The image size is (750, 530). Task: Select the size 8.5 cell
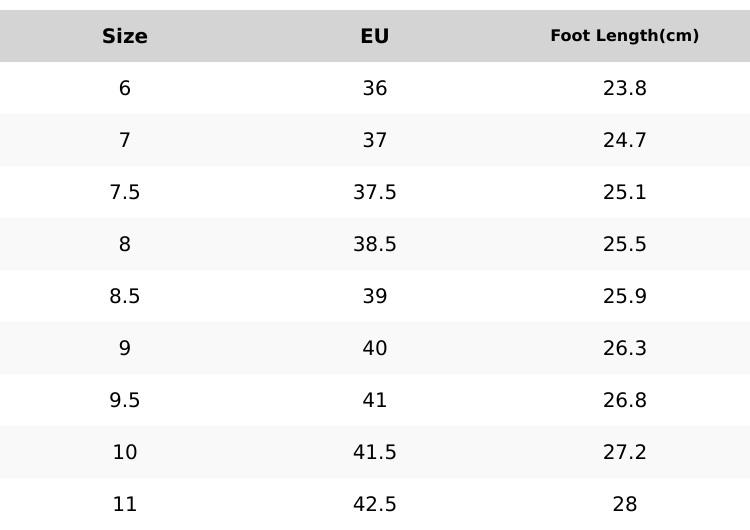click(125, 296)
